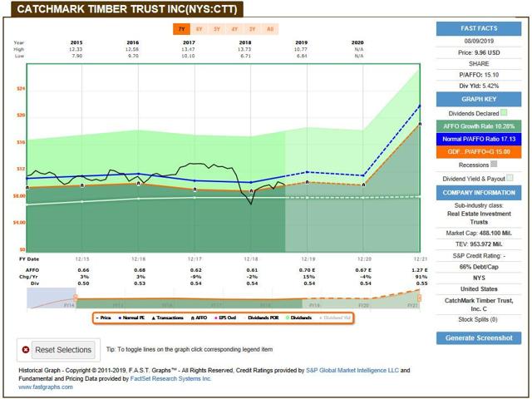
Task: Switch to the 5Y time range
Action: [217, 29]
